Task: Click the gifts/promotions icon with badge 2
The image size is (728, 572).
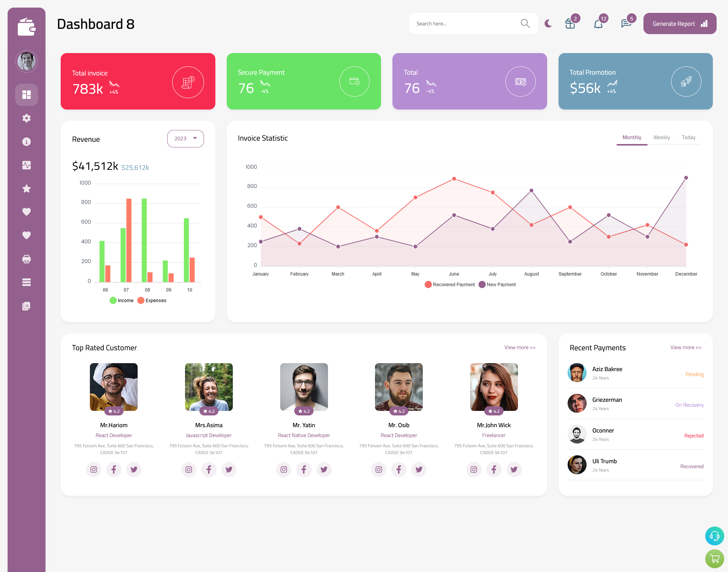Action: point(570,24)
